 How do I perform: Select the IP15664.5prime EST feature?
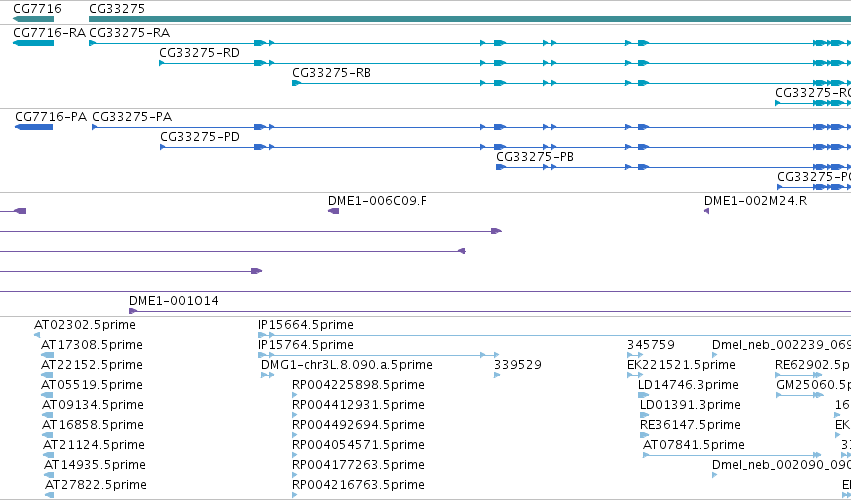(x=554, y=335)
